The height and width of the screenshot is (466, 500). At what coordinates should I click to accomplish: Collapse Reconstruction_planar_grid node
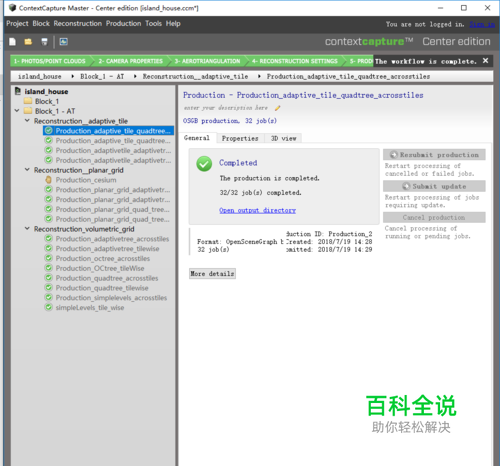27,170
